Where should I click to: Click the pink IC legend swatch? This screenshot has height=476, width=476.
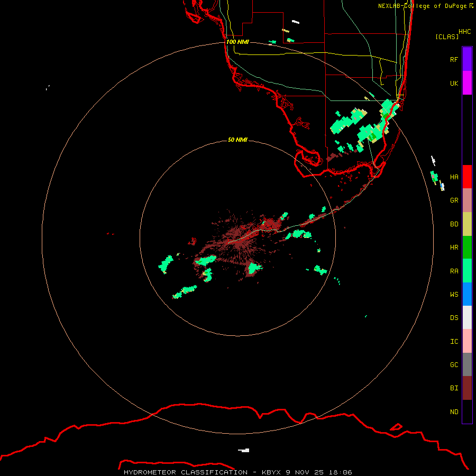pyautogui.click(x=467, y=341)
